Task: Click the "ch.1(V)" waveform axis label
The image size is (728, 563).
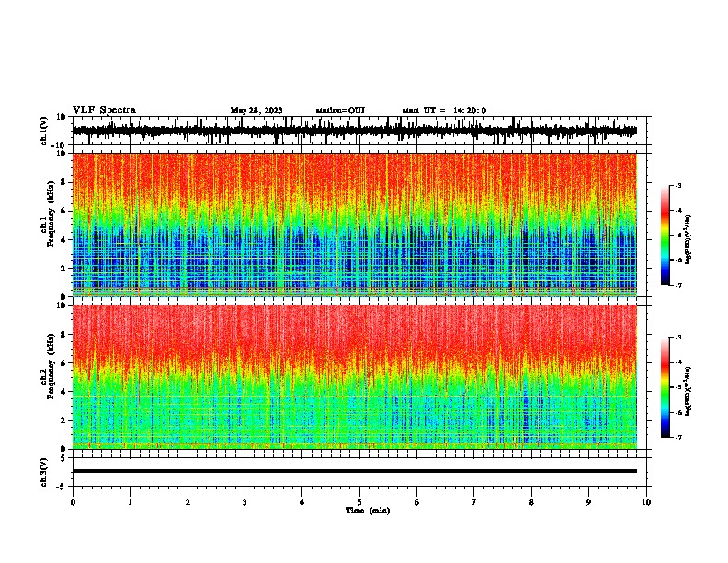Action: [x=45, y=131]
